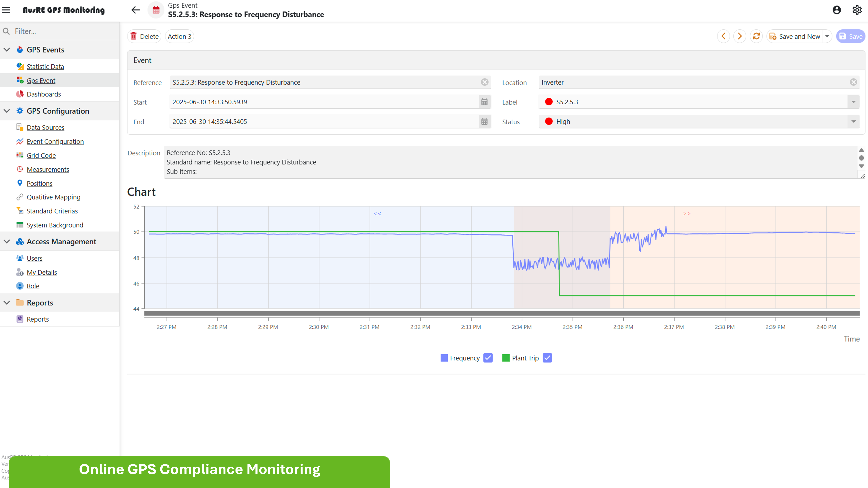Image resolution: width=868 pixels, height=488 pixels.
Task: Clear the Reference field value
Action: (x=485, y=82)
